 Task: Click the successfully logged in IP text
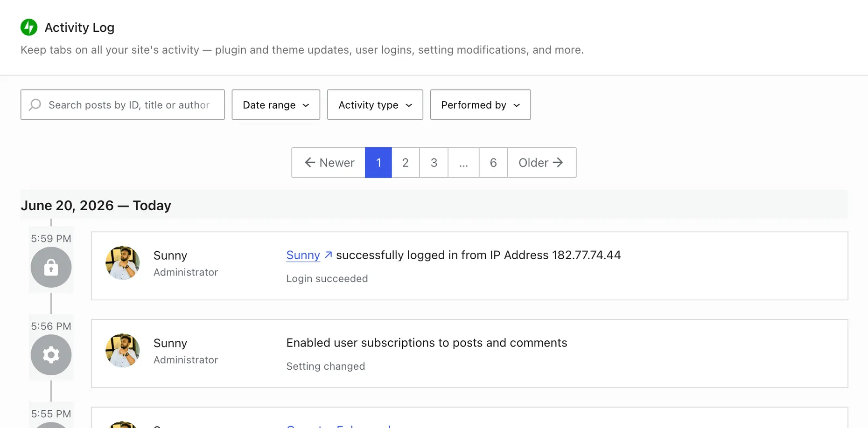[x=478, y=255]
